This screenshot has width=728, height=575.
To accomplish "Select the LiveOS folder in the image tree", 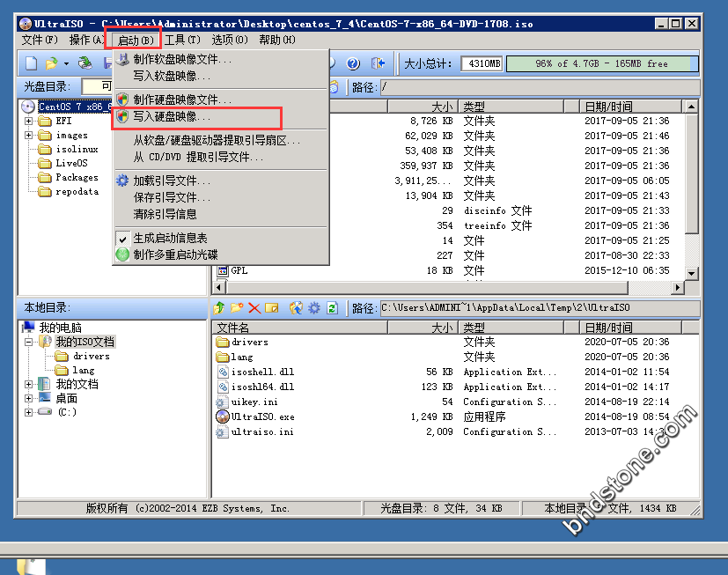I will pos(71,163).
